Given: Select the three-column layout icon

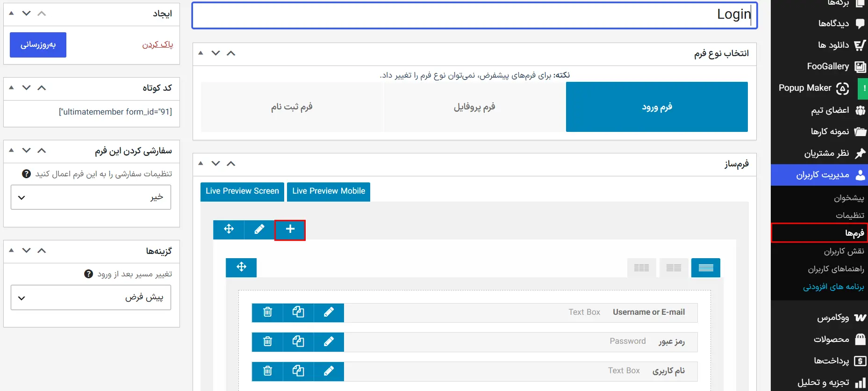Looking at the screenshot, I should point(641,268).
